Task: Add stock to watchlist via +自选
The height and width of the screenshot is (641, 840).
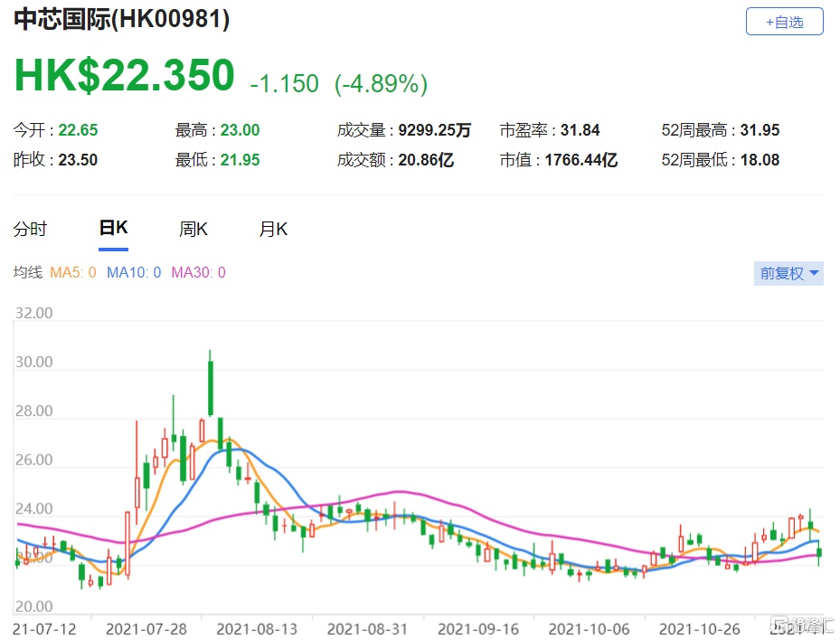Action: [x=784, y=22]
